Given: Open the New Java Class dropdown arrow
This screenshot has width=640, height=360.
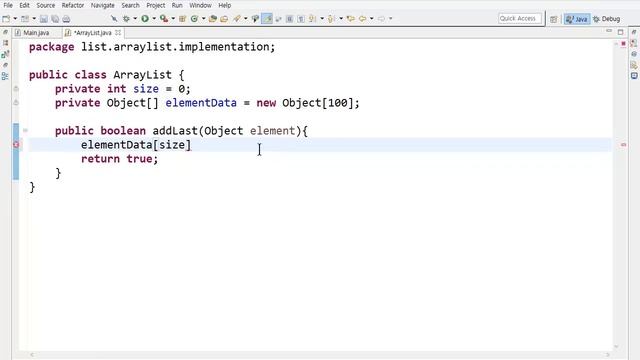Looking at the screenshot, I should coord(203,19).
